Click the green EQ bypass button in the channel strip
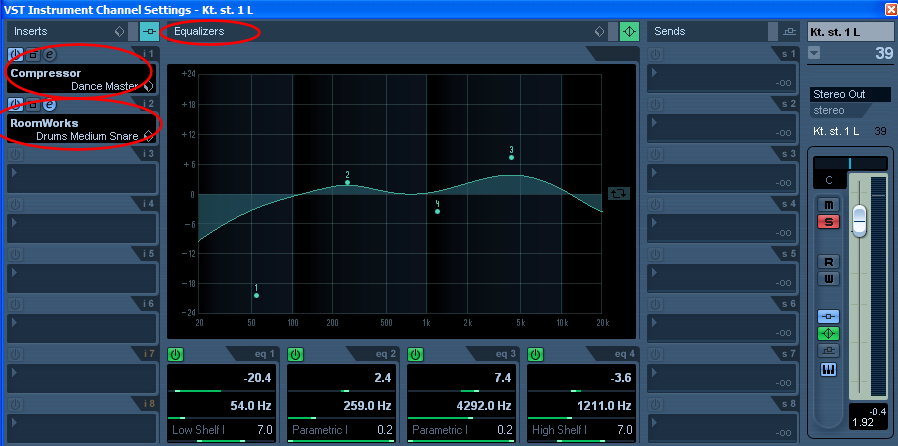898x446 pixels. (x=828, y=334)
